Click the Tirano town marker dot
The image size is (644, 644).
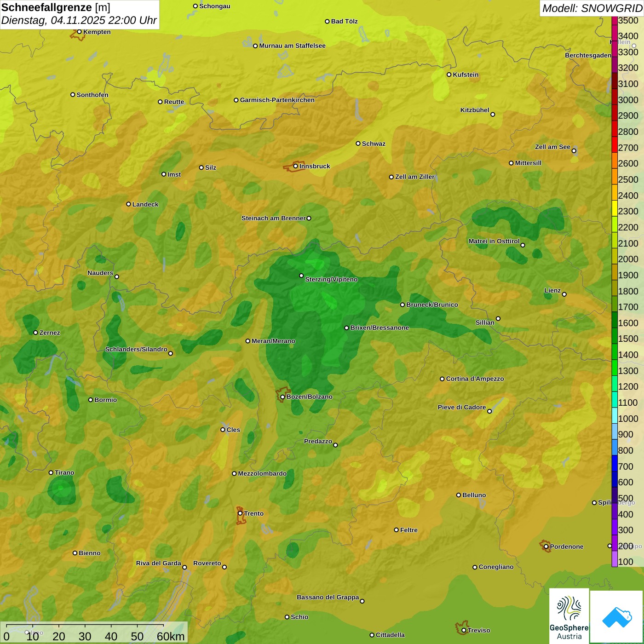click(x=51, y=472)
